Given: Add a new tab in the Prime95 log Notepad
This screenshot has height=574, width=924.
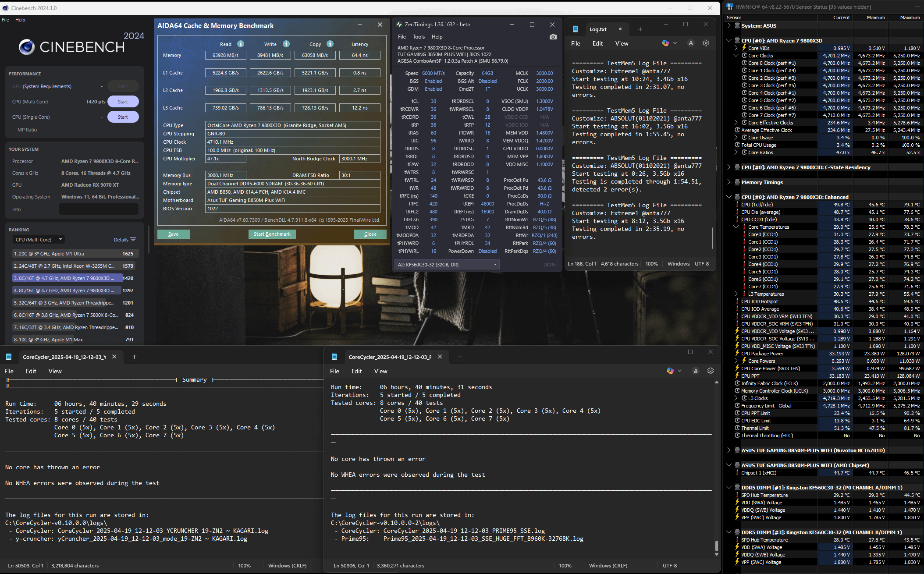Looking at the screenshot, I should [x=460, y=357].
